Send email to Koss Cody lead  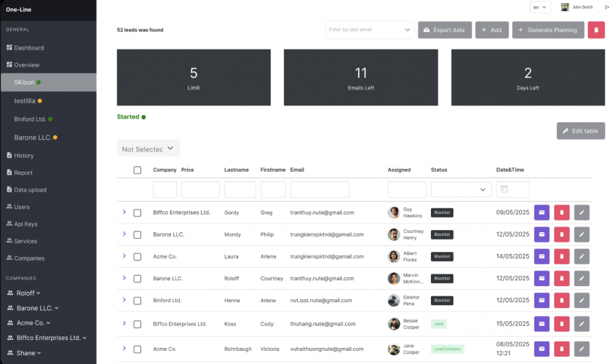(542, 324)
